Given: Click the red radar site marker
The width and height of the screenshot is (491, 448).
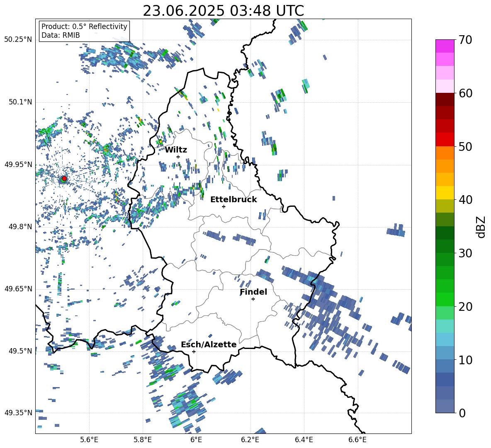Looking at the screenshot, I should (64, 179).
